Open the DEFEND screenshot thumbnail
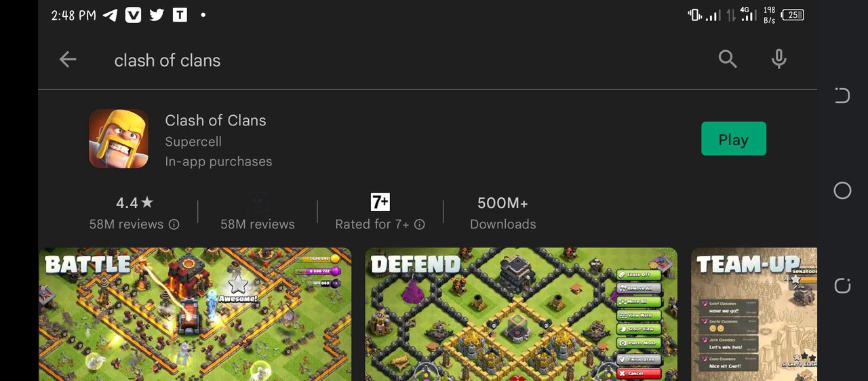This screenshot has height=381, width=868. 521,314
